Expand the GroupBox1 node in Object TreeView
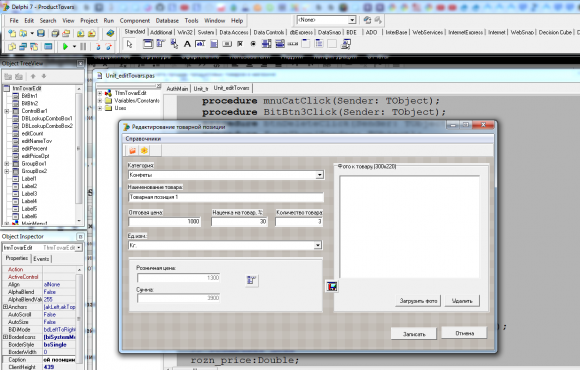Image resolution: width=580 pixels, height=370 pixels. (x=7, y=164)
